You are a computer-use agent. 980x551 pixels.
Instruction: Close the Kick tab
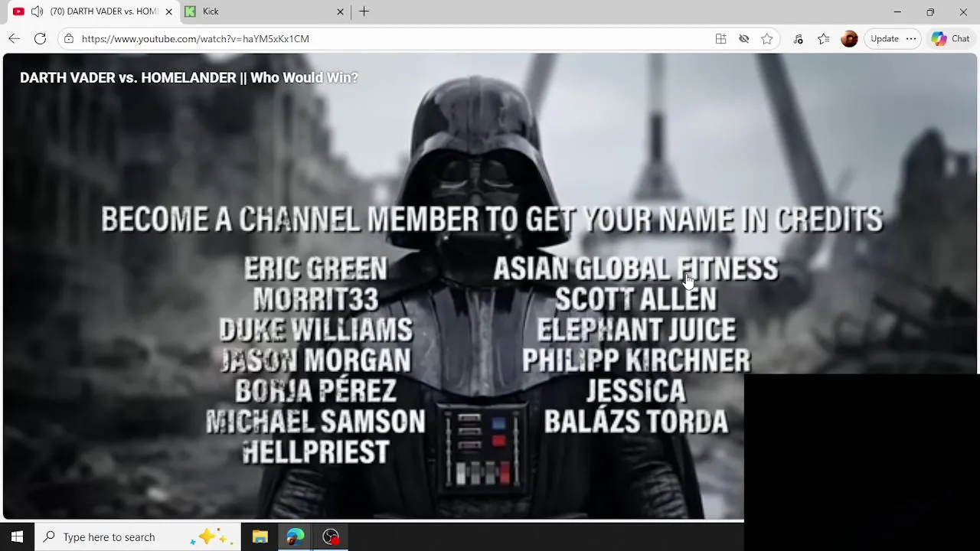point(340,11)
